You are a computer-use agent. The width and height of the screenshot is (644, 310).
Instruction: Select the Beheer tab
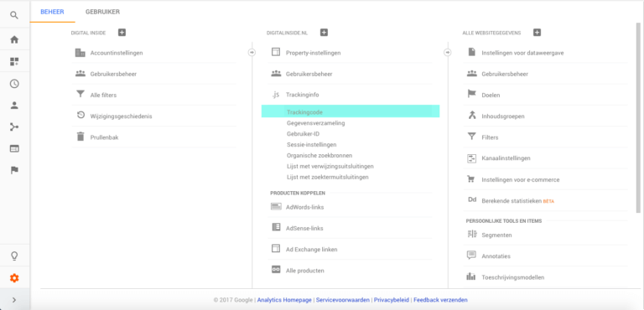tap(52, 12)
